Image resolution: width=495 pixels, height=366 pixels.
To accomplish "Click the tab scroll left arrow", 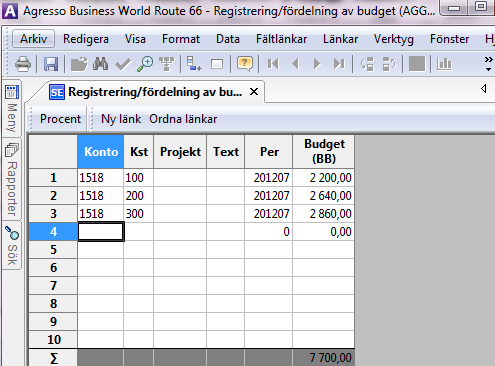I will coord(484,89).
